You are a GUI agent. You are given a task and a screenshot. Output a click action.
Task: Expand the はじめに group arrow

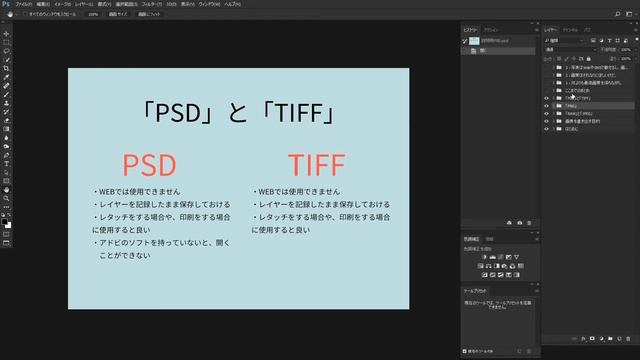553,129
